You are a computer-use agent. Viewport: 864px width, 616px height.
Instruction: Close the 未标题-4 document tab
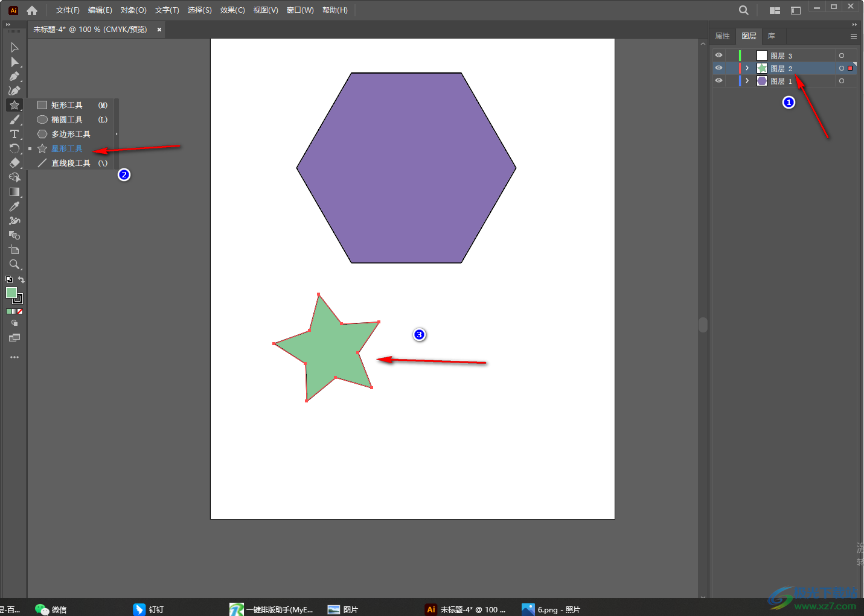tap(159, 30)
